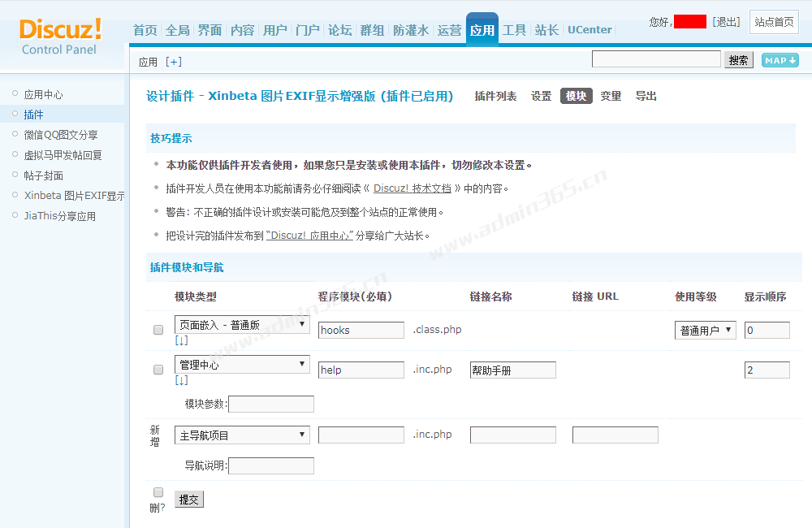This screenshot has height=528, width=812.
Task: Click the '帮助手册' link name field
Action: 512,370
